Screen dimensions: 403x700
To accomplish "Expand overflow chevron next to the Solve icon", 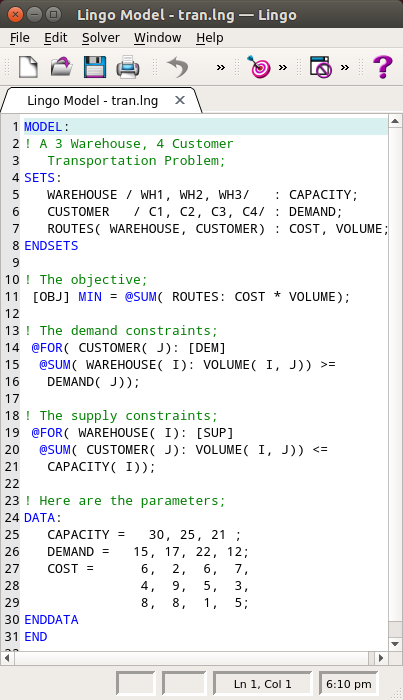I will coord(283,68).
